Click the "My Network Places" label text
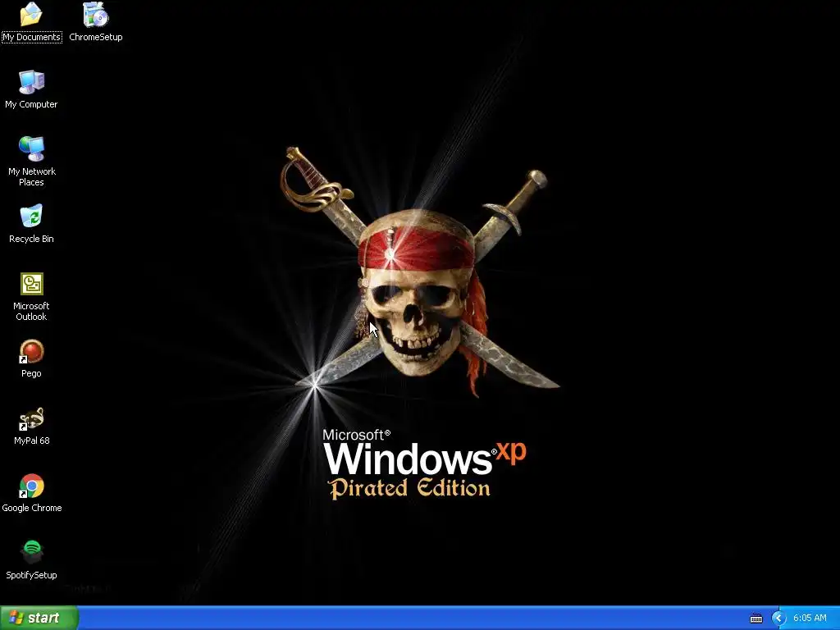The image size is (840, 630). coord(32,177)
